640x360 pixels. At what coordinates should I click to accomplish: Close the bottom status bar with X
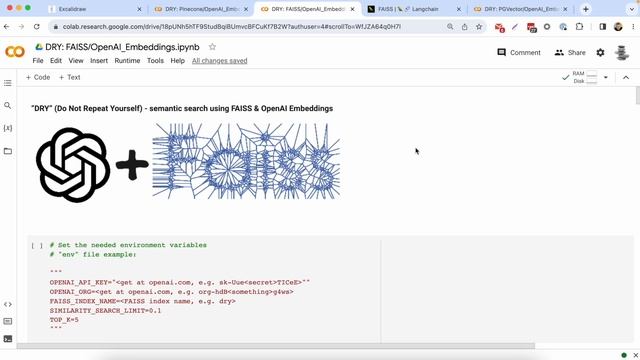[636, 355]
